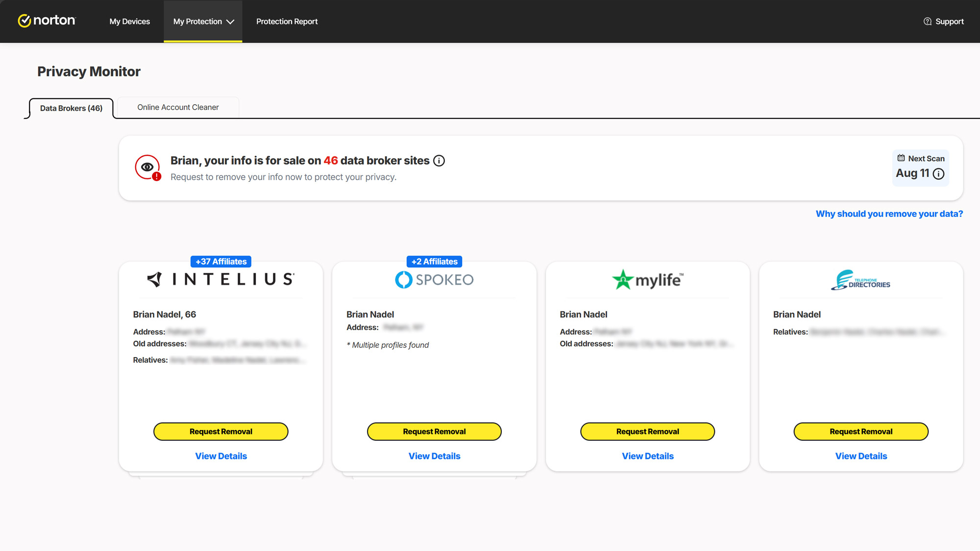This screenshot has height=551, width=980.
Task: Open the +37 Affiliates badge on Intelius
Action: [221, 262]
